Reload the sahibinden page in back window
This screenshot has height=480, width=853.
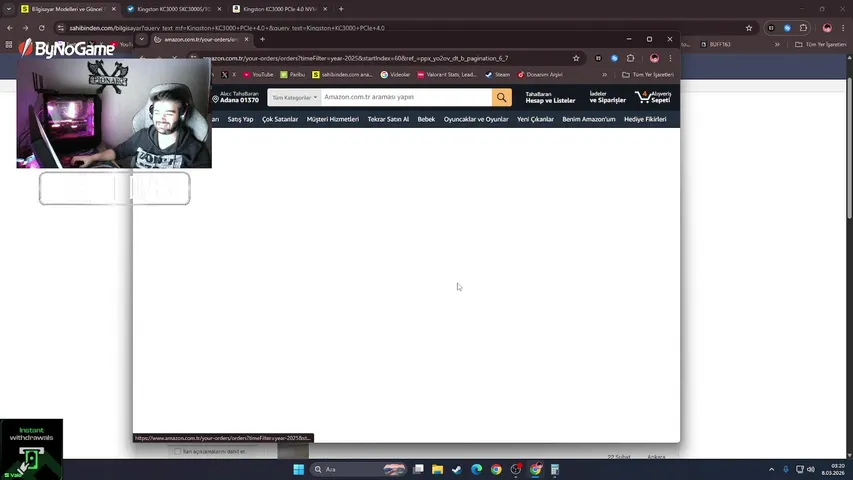(41, 28)
